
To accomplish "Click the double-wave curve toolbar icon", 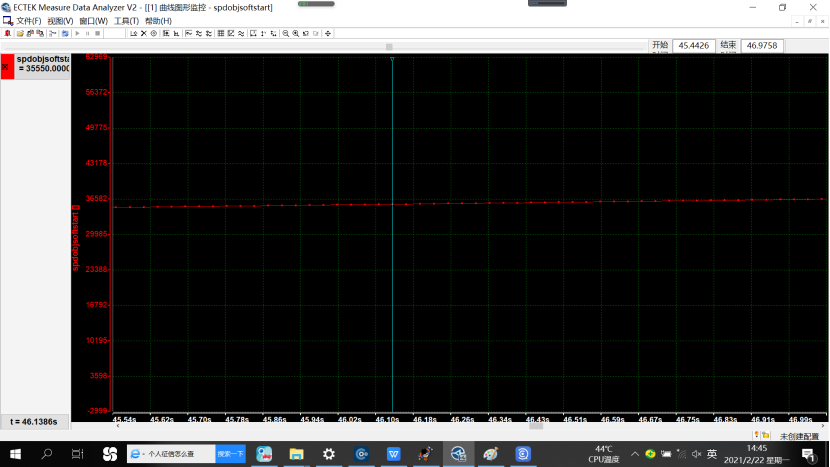I will pos(241,33).
